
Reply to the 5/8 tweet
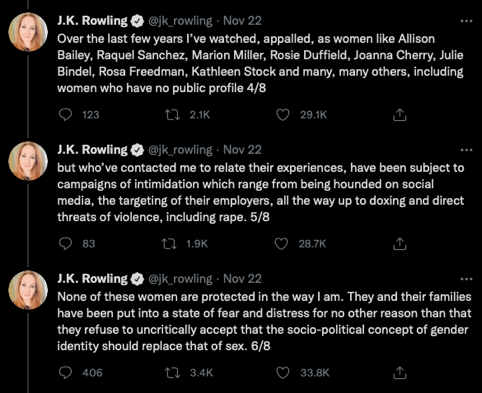coord(65,244)
